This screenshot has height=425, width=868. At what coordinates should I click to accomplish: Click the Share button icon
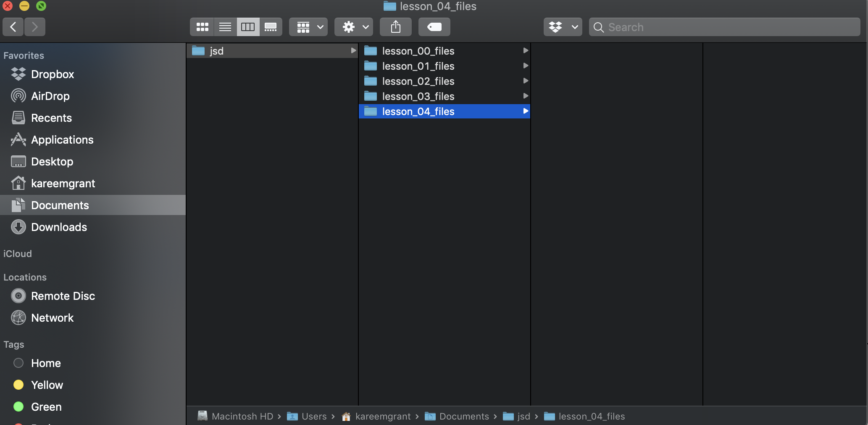pyautogui.click(x=395, y=27)
